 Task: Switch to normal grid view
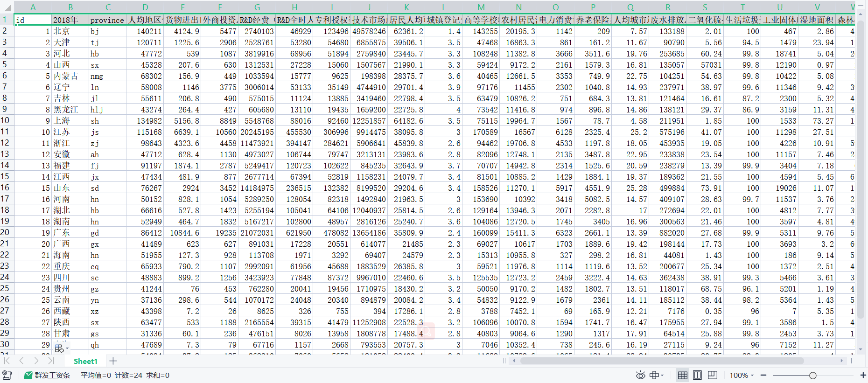682,375
